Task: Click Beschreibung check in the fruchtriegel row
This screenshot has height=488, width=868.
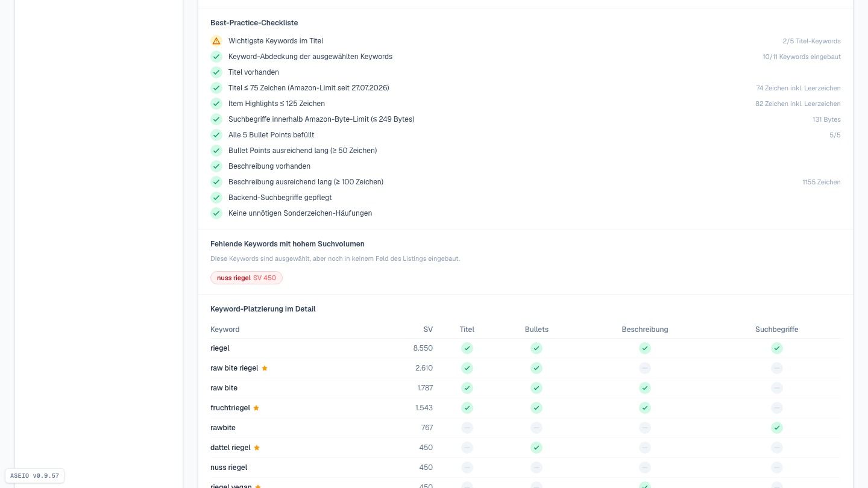Action: click(x=645, y=408)
